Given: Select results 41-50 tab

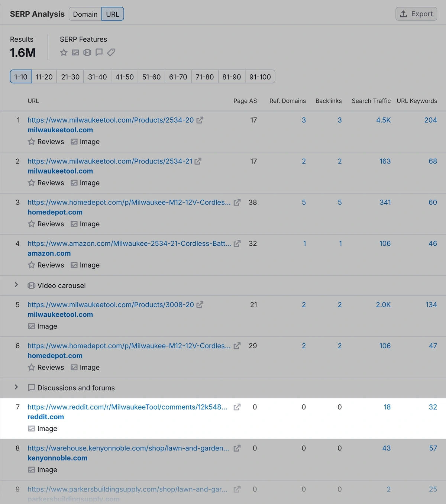Looking at the screenshot, I should [125, 77].
